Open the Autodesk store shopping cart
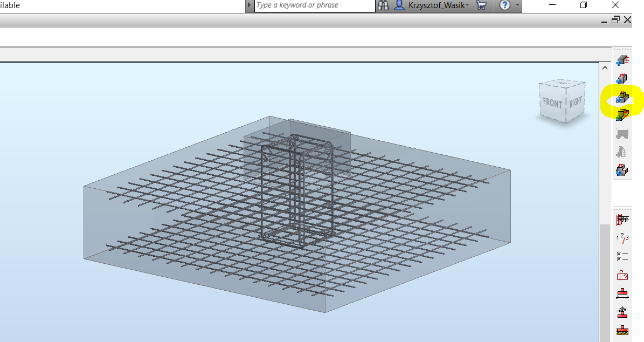Viewport: 644px width, 342px height. tap(481, 5)
